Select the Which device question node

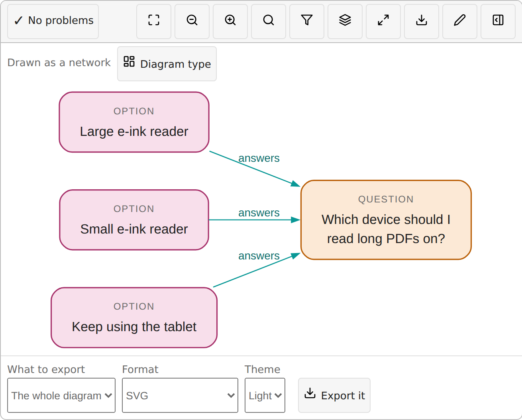[x=386, y=220]
